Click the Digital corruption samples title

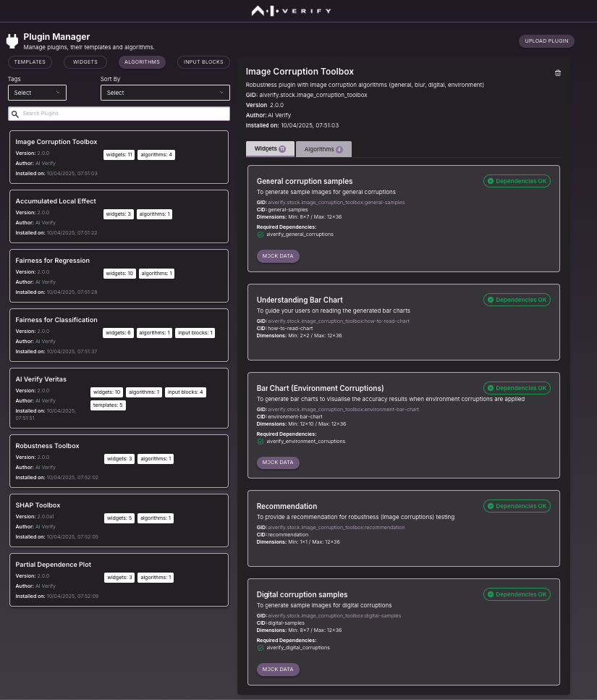(x=302, y=594)
